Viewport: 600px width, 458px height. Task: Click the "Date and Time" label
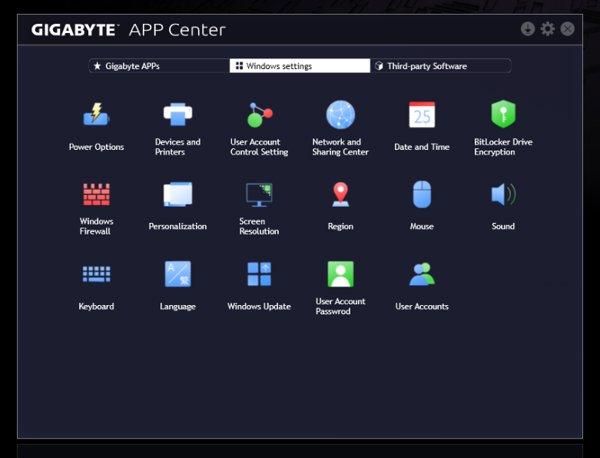point(422,147)
